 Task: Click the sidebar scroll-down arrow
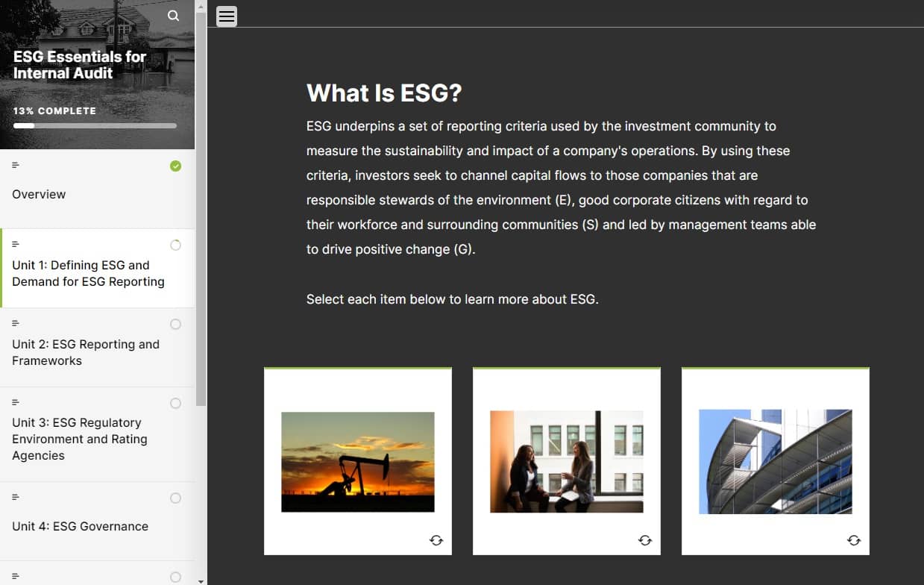[x=201, y=580]
